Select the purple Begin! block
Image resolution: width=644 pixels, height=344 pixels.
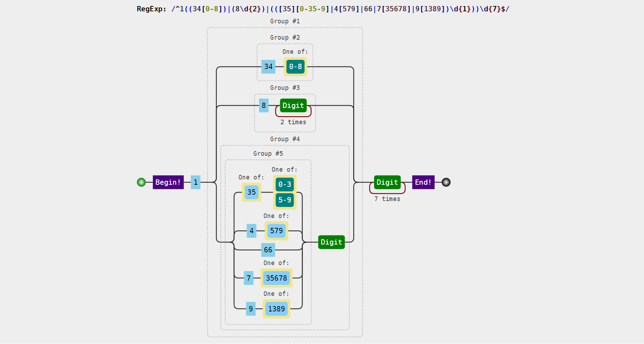point(168,182)
